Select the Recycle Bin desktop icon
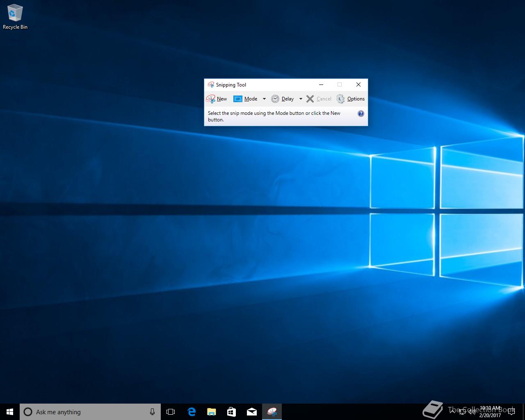This screenshot has height=420, width=525. coord(15,17)
